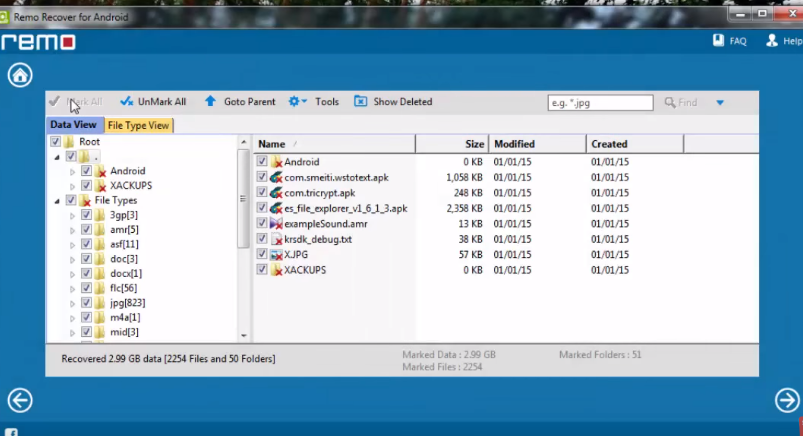Expand the amr[5] tree node

[x=72, y=231]
